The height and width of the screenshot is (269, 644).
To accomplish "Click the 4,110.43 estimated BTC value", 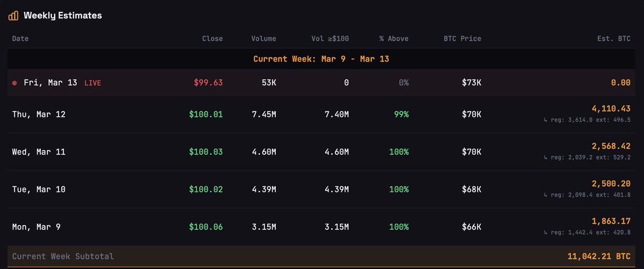I will coord(611,109).
